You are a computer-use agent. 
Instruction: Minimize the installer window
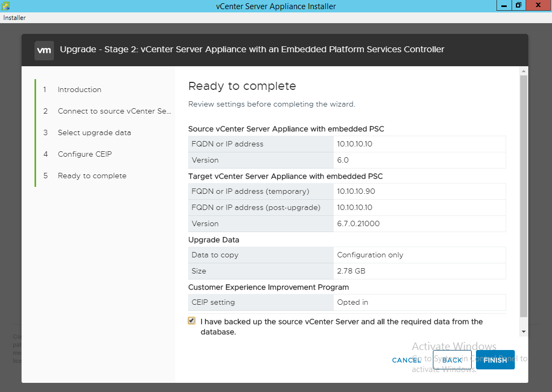coord(504,5)
